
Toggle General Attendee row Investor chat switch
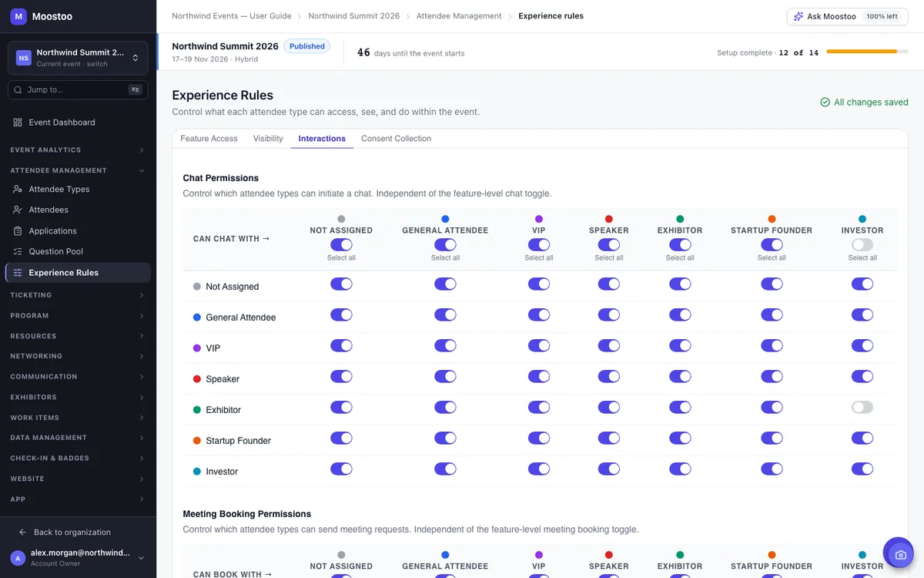(x=862, y=314)
